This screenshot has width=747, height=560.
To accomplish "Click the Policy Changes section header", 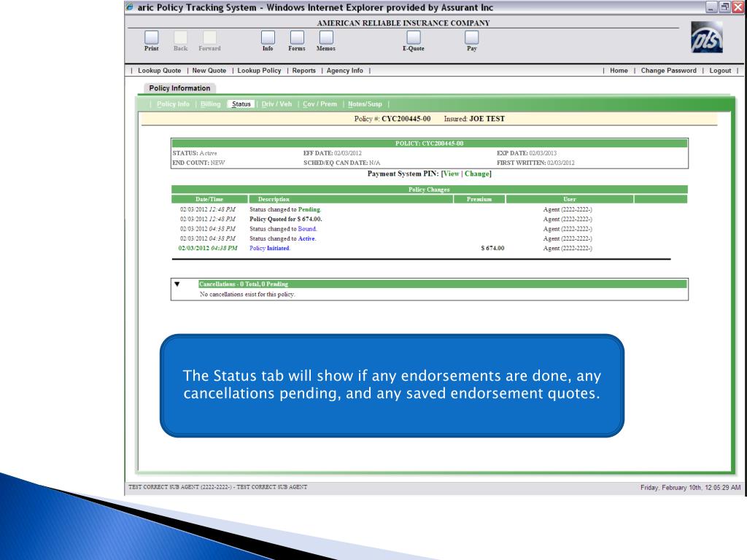I will (x=429, y=190).
